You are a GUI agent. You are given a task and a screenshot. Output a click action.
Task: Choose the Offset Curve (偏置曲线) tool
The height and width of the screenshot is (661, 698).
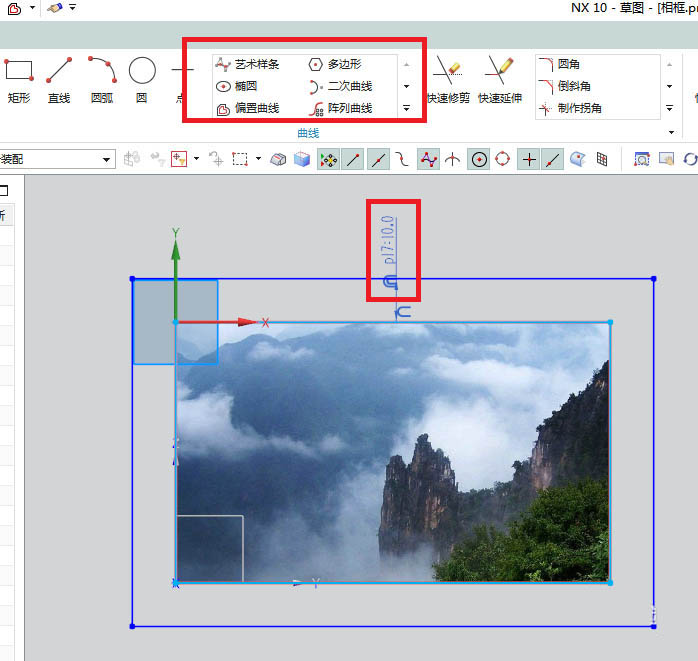click(x=248, y=108)
